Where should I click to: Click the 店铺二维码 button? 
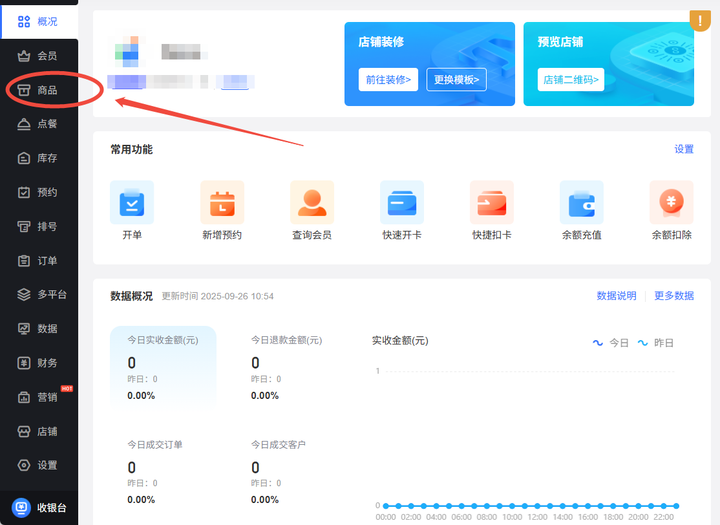pyautogui.click(x=571, y=79)
